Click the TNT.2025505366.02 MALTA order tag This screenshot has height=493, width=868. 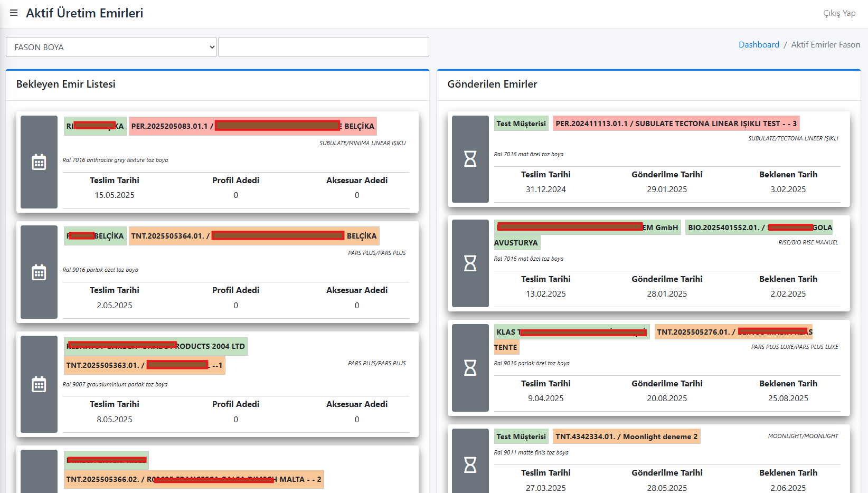tap(193, 479)
